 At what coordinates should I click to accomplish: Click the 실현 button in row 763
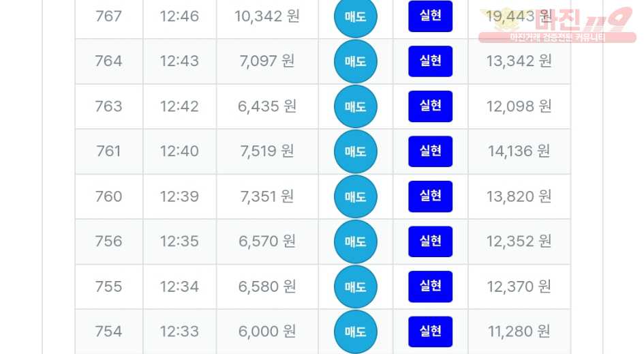[x=430, y=106]
